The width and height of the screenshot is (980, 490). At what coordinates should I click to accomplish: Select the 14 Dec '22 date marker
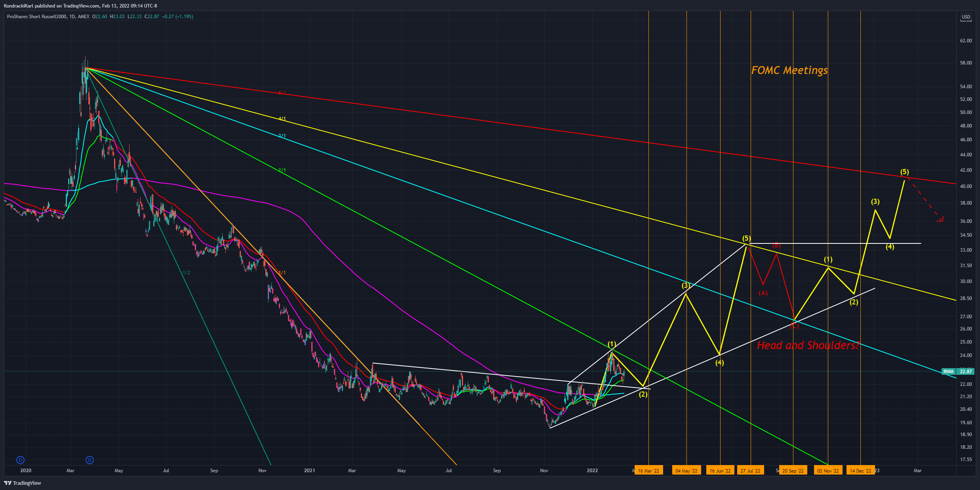pos(860,470)
